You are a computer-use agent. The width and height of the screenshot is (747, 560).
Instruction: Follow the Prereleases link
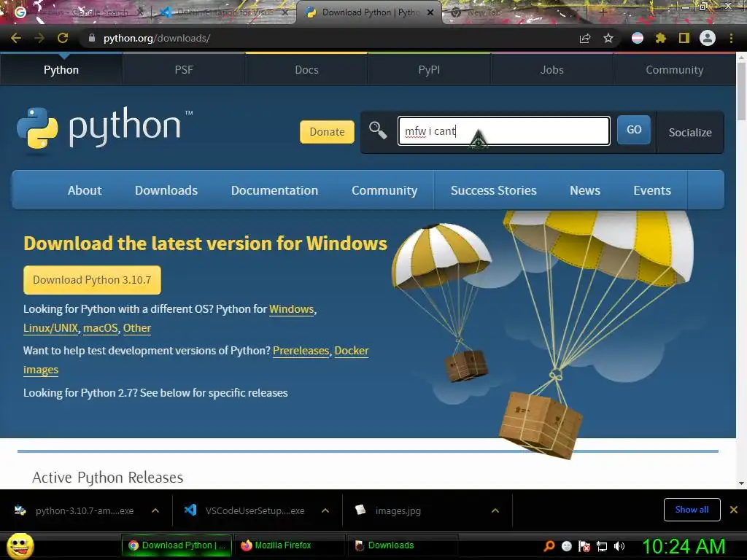click(301, 351)
